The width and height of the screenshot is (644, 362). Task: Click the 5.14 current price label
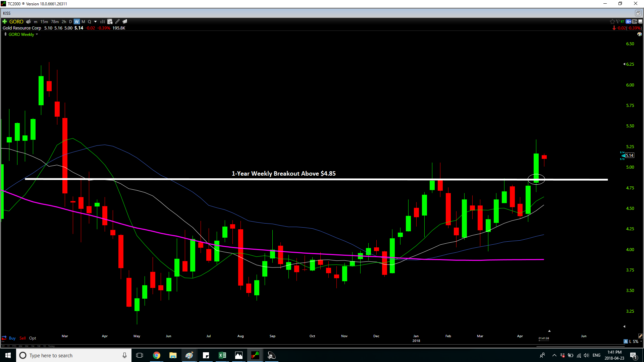630,155
